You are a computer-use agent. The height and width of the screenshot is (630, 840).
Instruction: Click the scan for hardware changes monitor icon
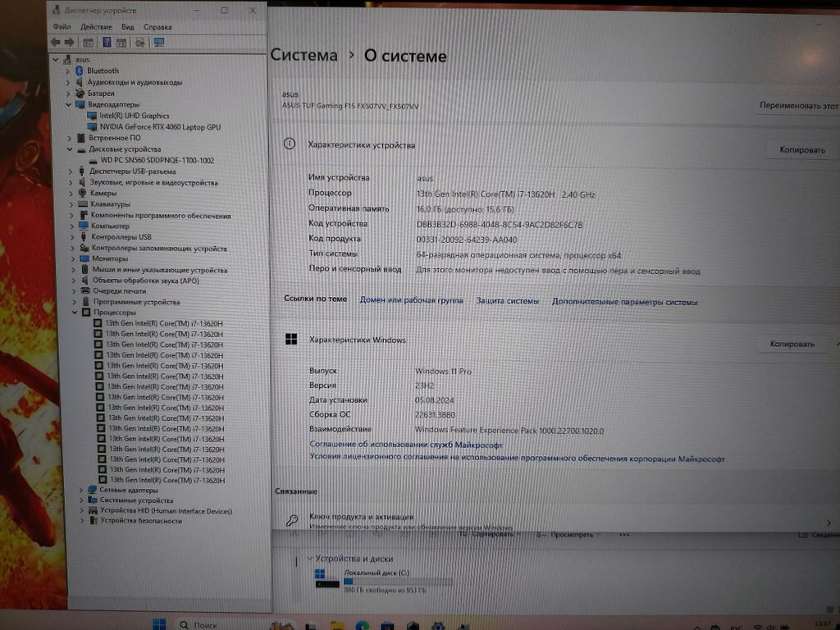pos(159,43)
